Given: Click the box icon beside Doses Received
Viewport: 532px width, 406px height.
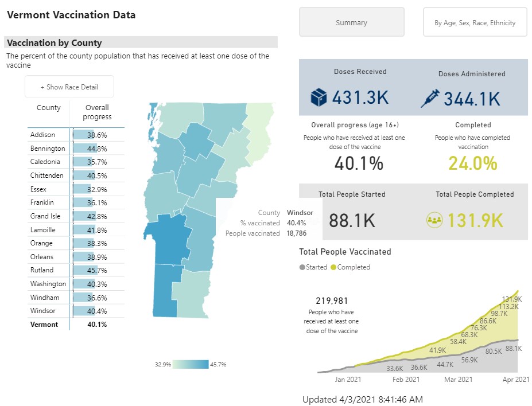Looking at the screenshot, I should click(x=318, y=98).
